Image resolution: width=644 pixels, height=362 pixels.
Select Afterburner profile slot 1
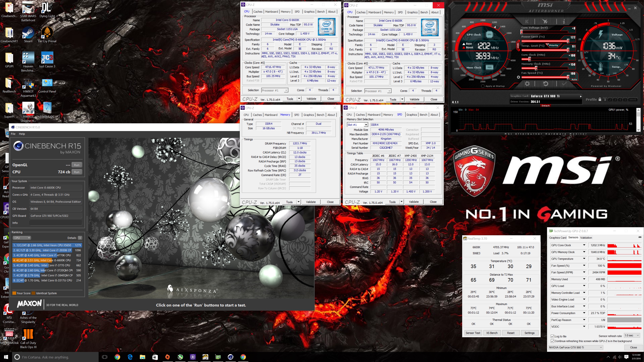[605, 99]
